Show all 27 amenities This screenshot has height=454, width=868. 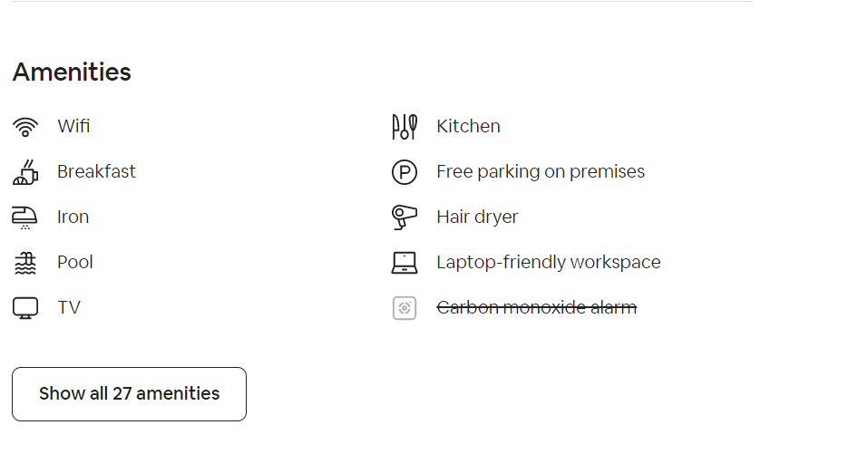[x=129, y=394]
